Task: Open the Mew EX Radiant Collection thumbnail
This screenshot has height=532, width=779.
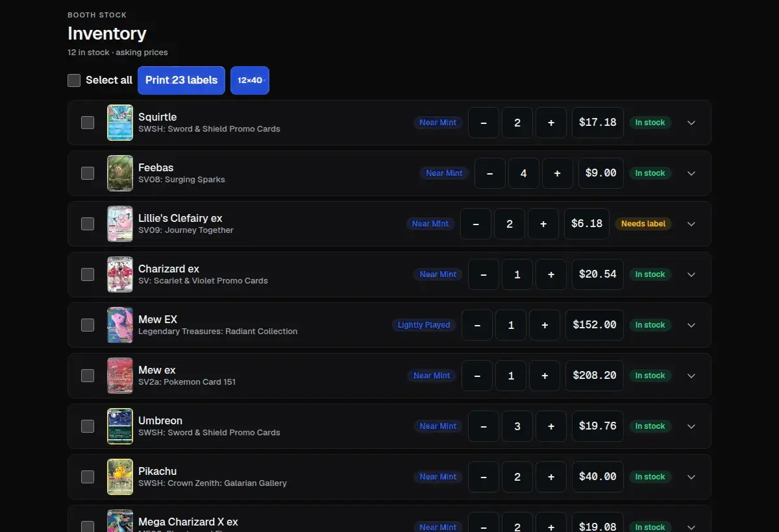Action: tap(120, 325)
